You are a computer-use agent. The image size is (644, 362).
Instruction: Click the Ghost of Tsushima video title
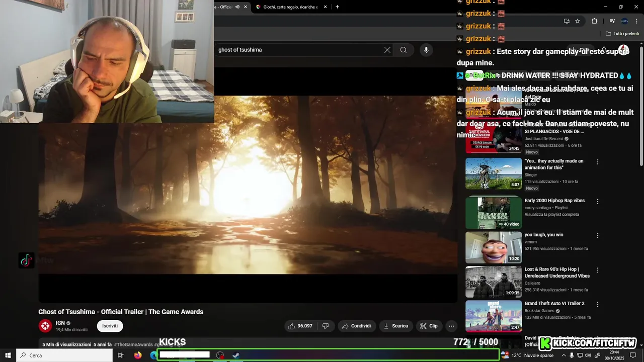tap(121, 312)
